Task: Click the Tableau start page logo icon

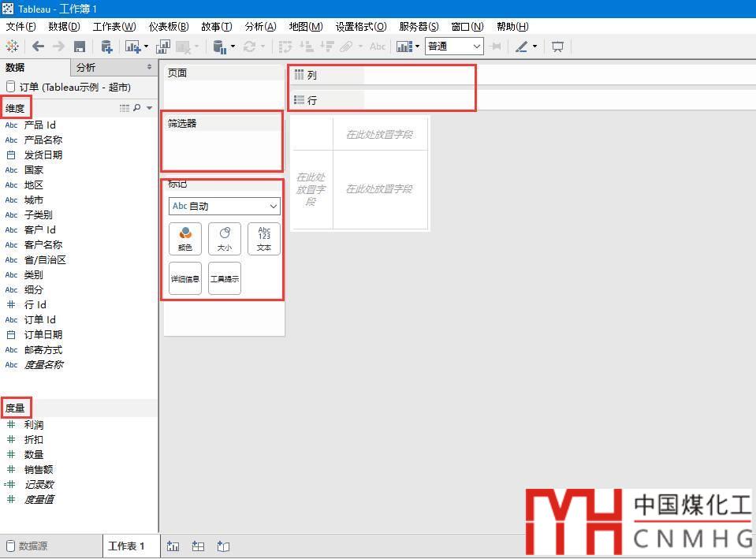Action: 12,47
